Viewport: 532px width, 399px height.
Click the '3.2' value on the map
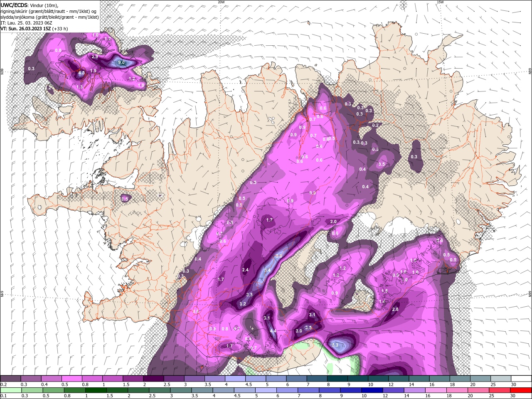click(x=243, y=304)
